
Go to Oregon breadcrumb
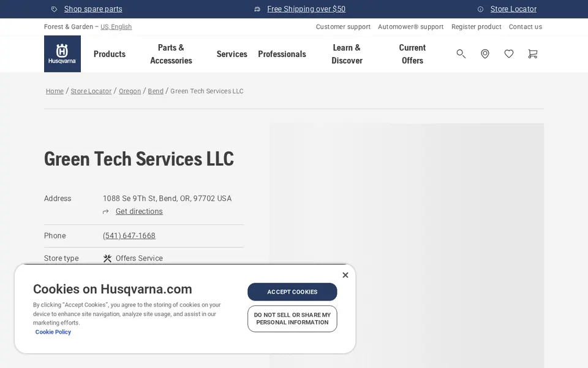pos(130,91)
